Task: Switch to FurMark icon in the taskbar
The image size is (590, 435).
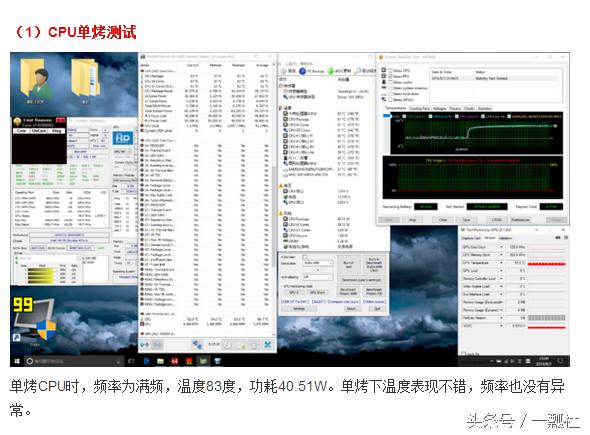Action: [x=189, y=361]
